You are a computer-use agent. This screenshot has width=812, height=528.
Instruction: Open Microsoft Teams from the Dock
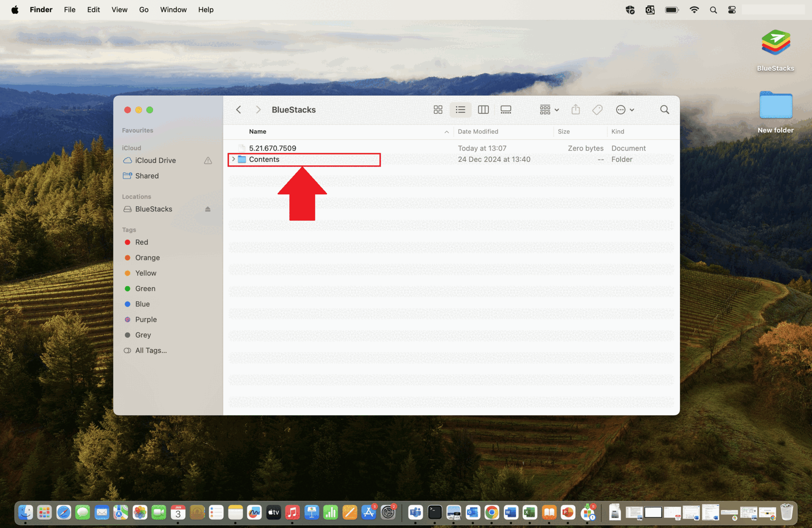click(x=415, y=513)
